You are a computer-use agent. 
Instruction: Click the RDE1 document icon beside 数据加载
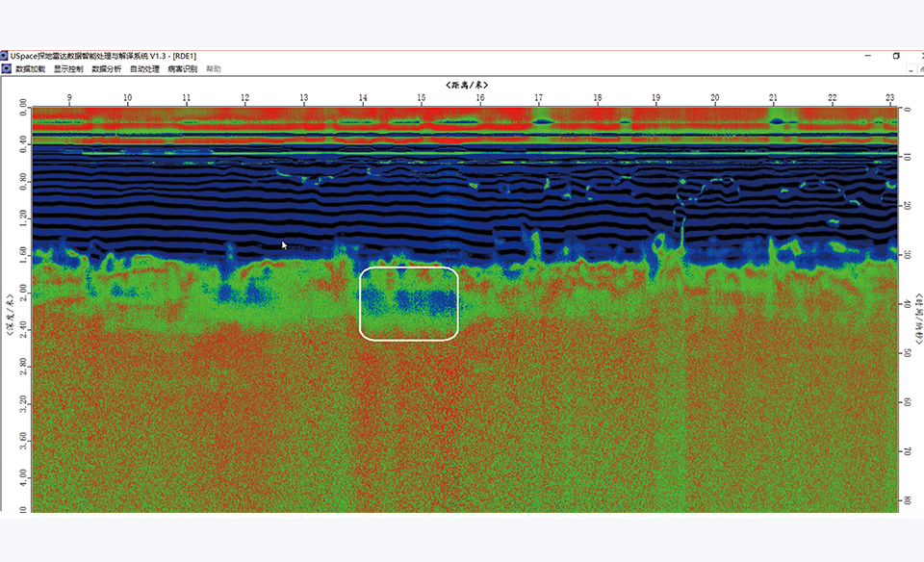(x=6, y=69)
